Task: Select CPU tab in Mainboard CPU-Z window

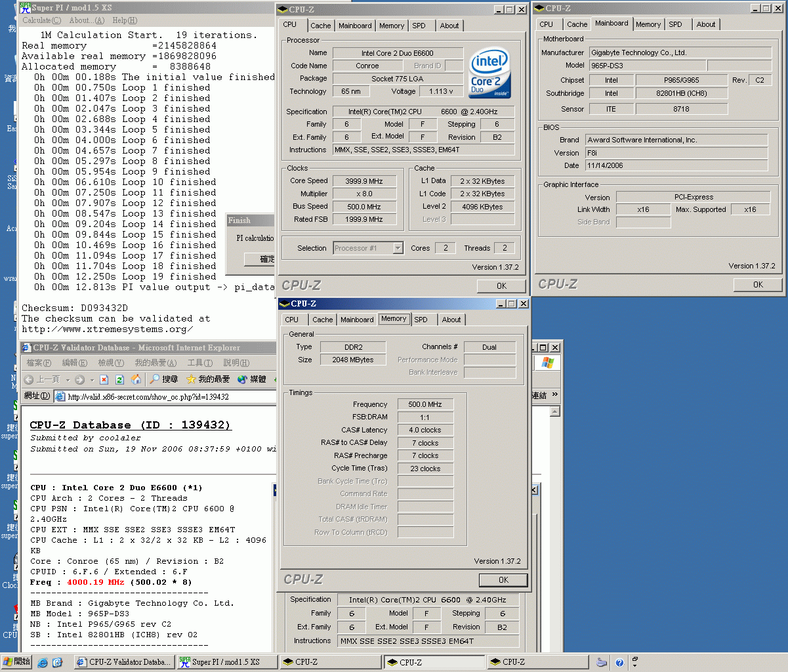Action: (x=547, y=24)
